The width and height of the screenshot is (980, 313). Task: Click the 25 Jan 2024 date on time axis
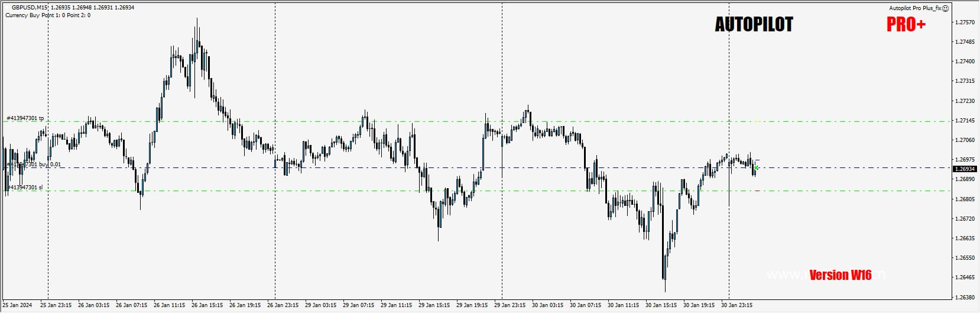17,306
